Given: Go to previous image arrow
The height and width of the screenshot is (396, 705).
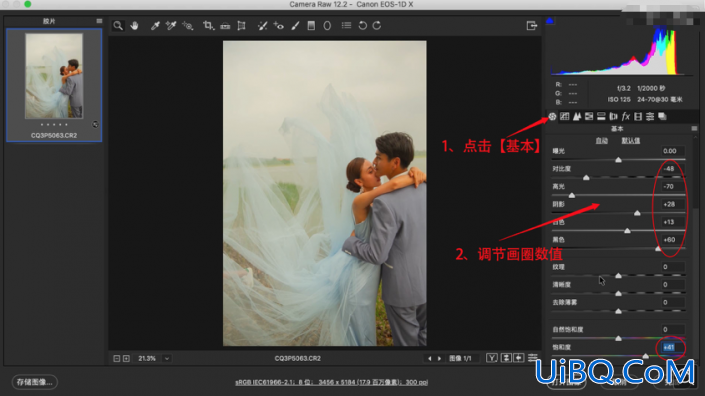Looking at the screenshot, I should tap(429, 358).
